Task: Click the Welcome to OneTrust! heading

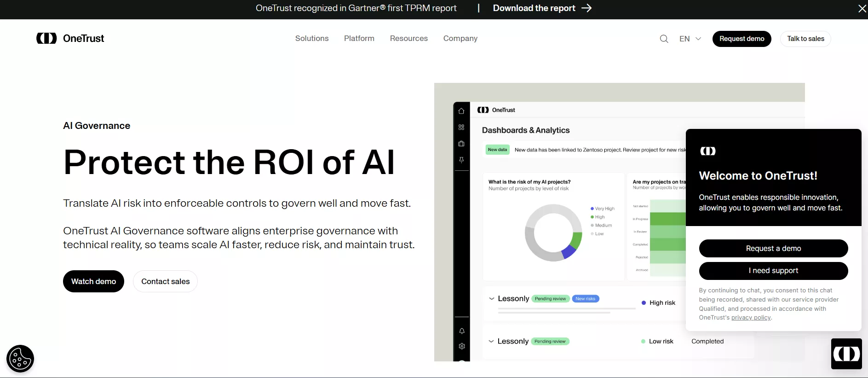Action: tap(758, 176)
